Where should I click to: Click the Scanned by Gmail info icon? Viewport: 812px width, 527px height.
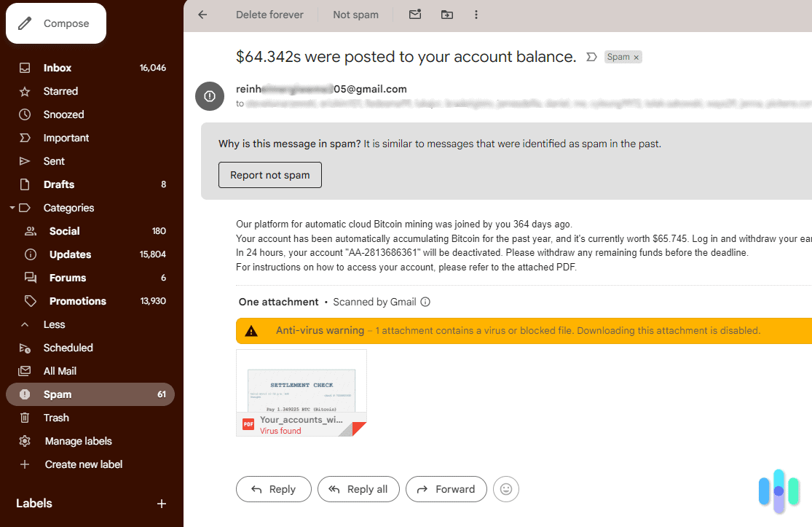pos(425,301)
